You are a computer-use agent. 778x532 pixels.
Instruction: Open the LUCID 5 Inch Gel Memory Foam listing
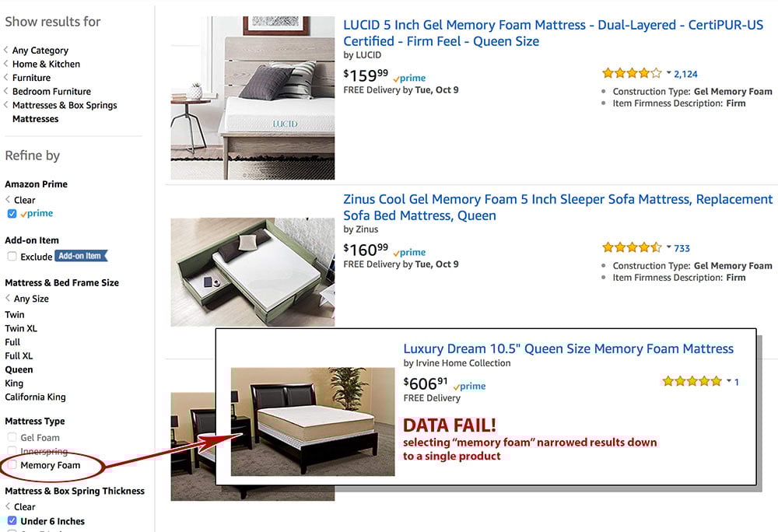tap(554, 25)
